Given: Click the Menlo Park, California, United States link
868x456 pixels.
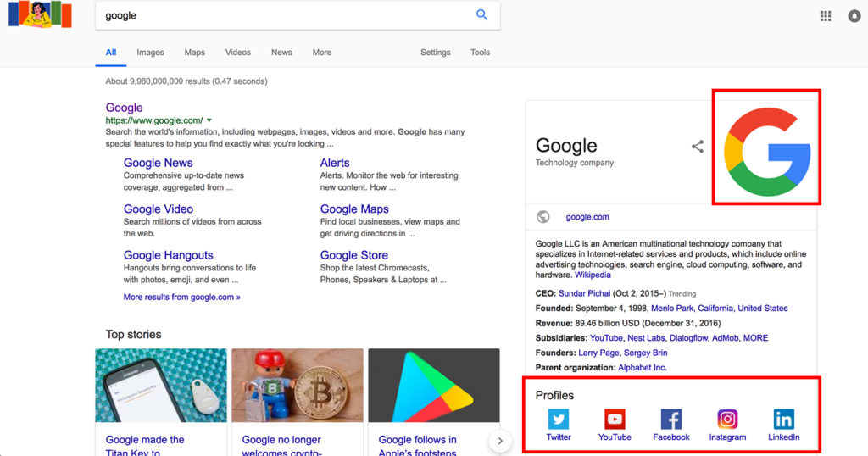Looking at the screenshot, I should pyautogui.click(x=719, y=309).
